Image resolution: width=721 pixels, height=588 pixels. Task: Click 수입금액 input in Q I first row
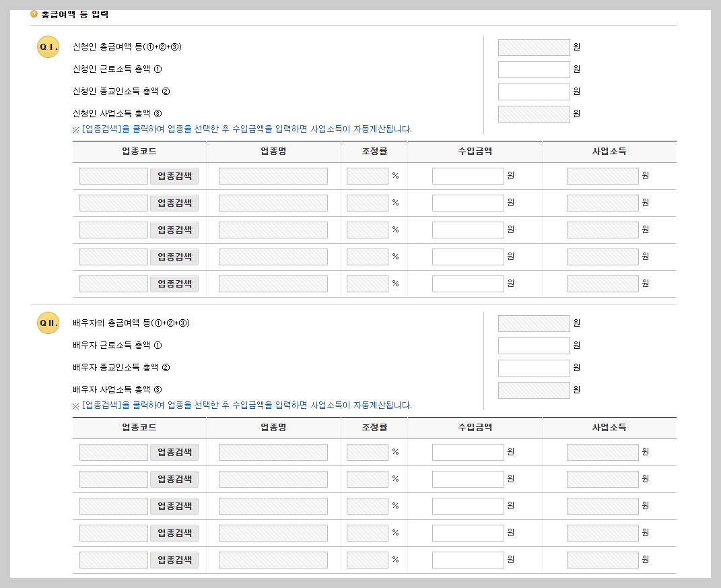coord(468,176)
